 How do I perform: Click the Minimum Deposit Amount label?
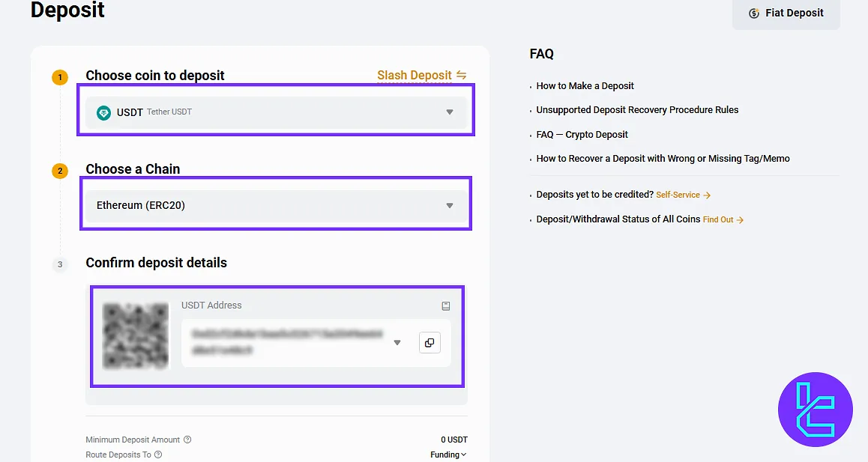coord(133,440)
